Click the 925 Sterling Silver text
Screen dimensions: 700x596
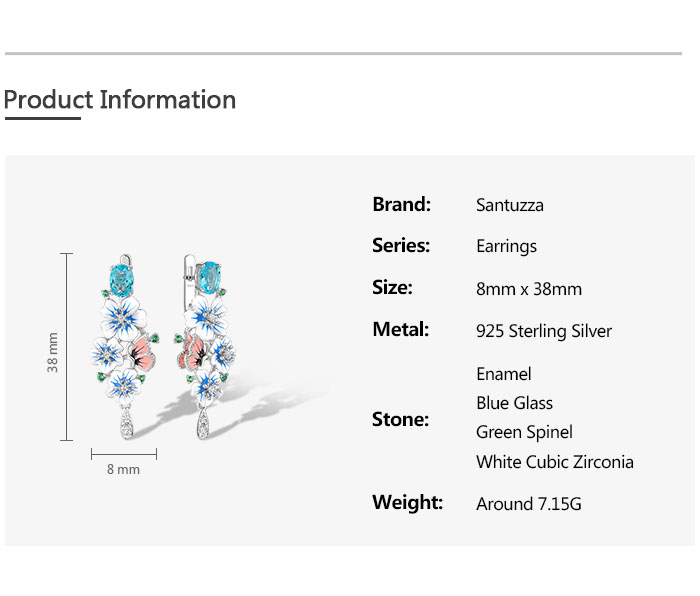click(x=544, y=331)
